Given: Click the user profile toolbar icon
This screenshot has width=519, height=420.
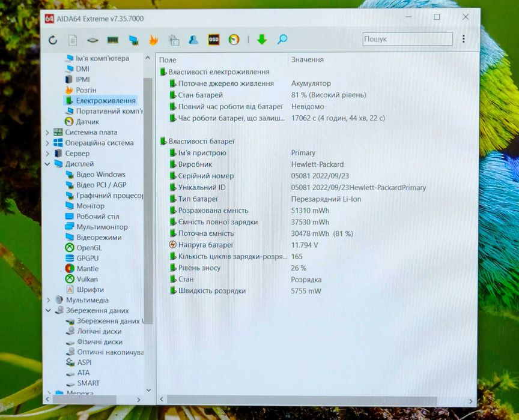Looking at the screenshot, I should pos(193,40).
